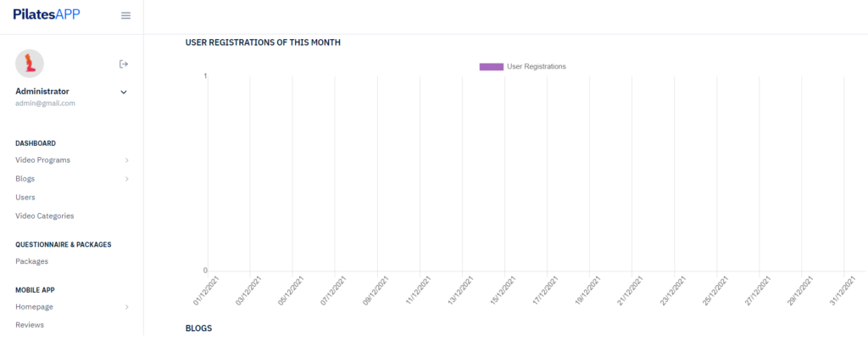Click the administrator avatar image
The width and height of the screenshot is (868, 347).
(x=30, y=64)
